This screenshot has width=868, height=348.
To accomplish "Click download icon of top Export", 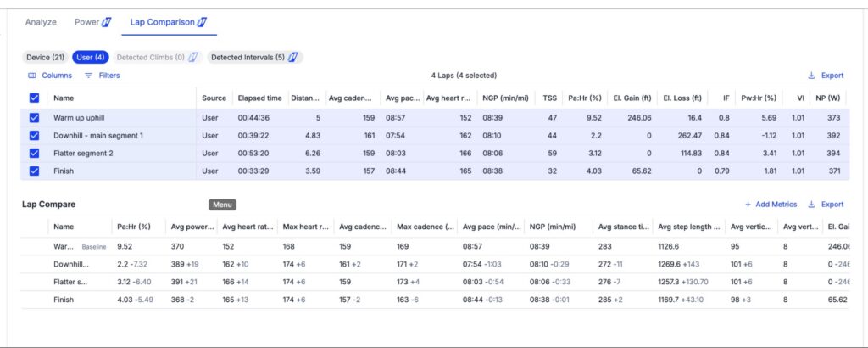I will tap(811, 76).
